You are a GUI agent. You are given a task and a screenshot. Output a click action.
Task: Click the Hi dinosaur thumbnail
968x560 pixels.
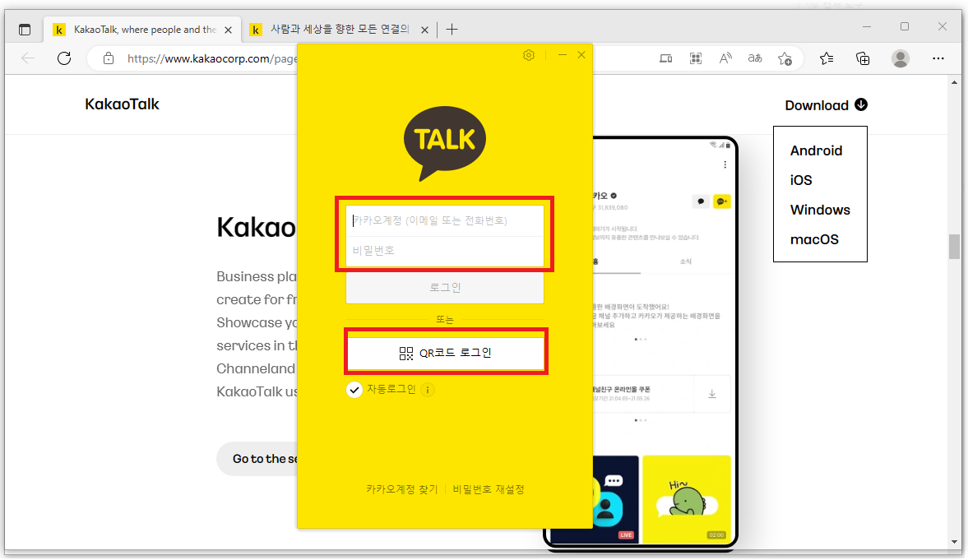tap(687, 499)
